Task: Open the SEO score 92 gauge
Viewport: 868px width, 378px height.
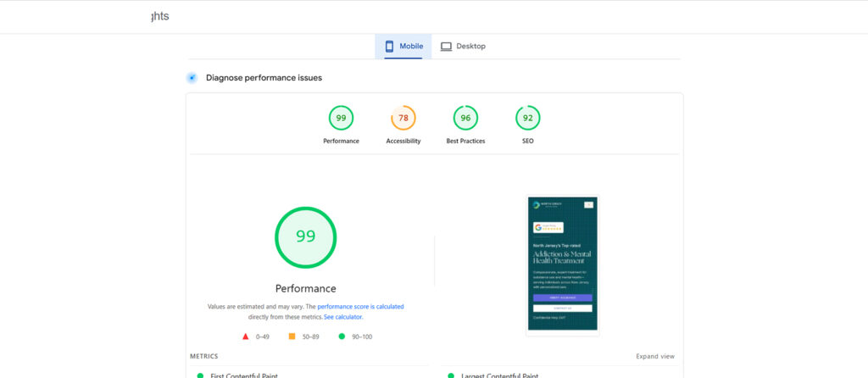Action: point(527,118)
